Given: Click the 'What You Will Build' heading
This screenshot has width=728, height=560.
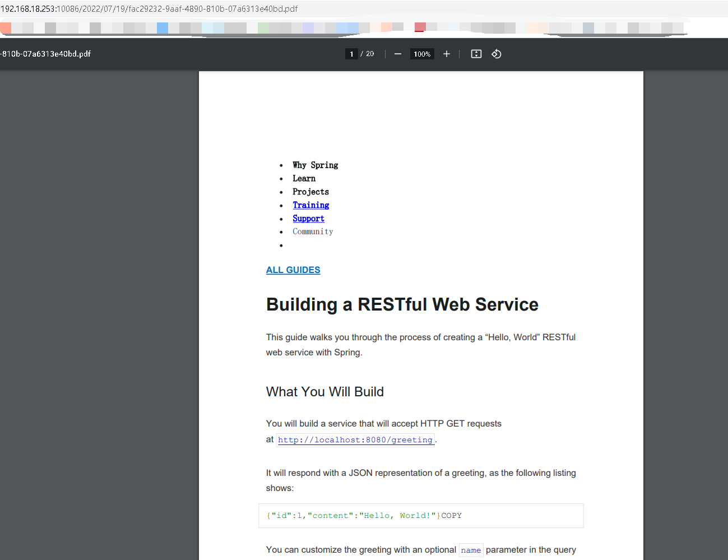Looking at the screenshot, I should [325, 392].
